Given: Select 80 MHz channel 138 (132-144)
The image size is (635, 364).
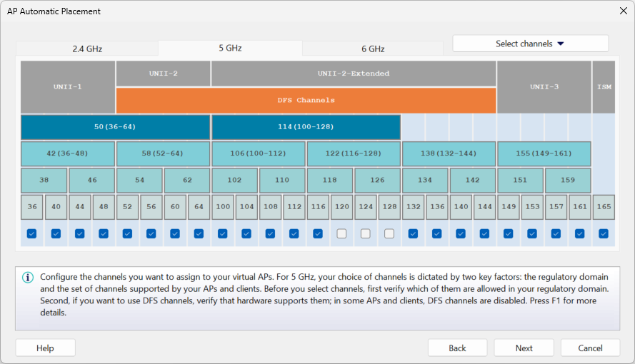Looking at the screenshot, I should (x=449, y=153).
